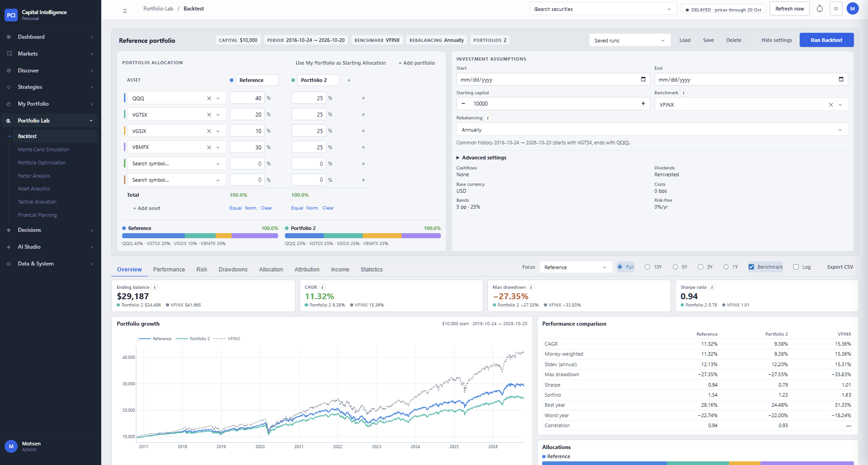
Task: Uncheck the Benchmark checkbox
Action: pos(751,267)
